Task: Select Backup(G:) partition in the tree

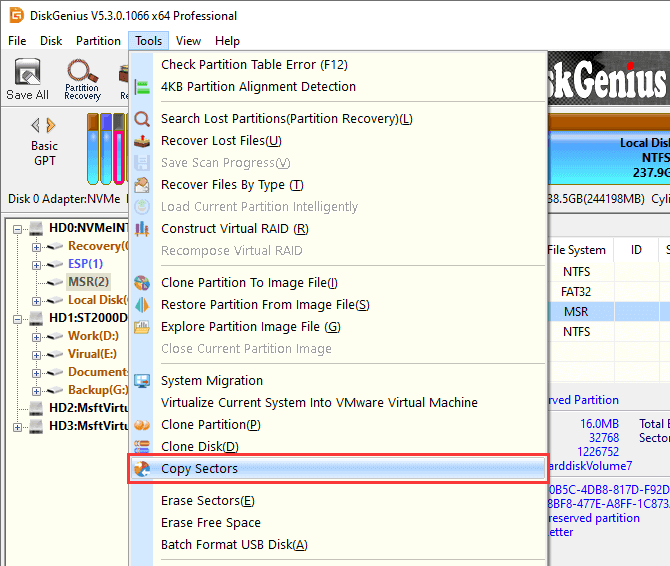Action: click(97, 390)
